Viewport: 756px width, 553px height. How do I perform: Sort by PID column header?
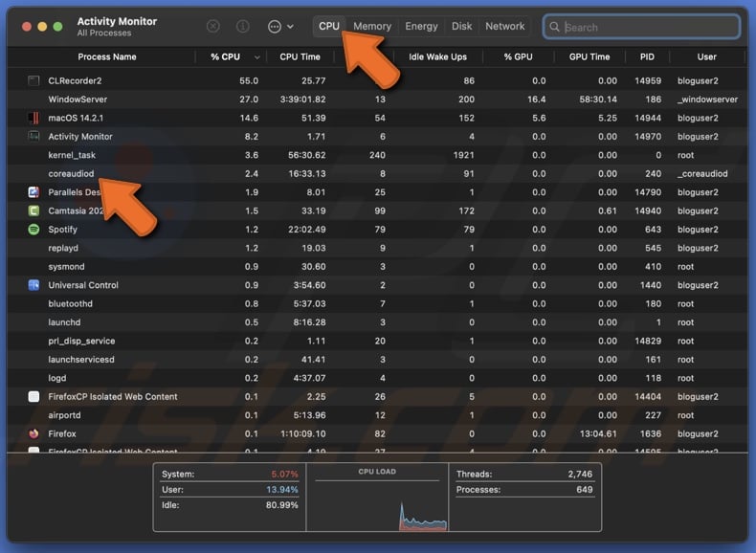(647, 56)
